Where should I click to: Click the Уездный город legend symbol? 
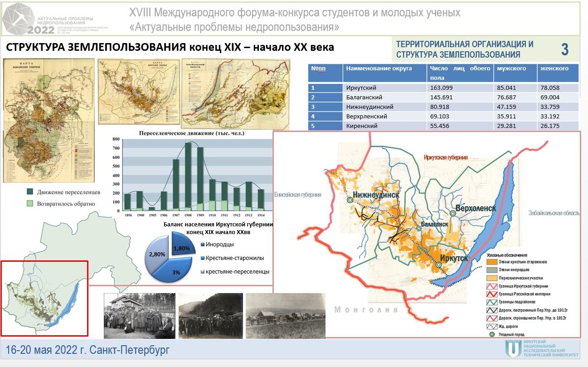(x=491, y=334)
